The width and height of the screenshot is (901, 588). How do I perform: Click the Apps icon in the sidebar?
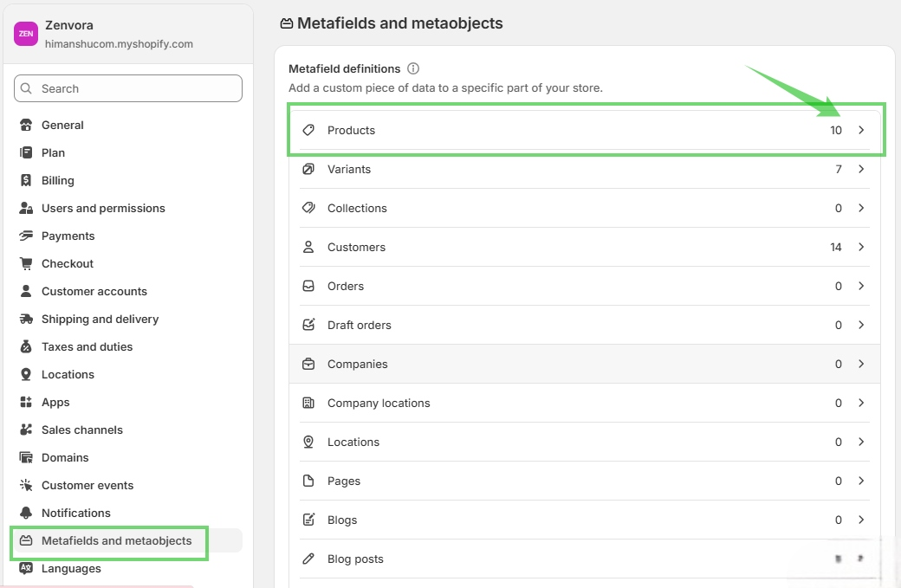click(27, 402)
